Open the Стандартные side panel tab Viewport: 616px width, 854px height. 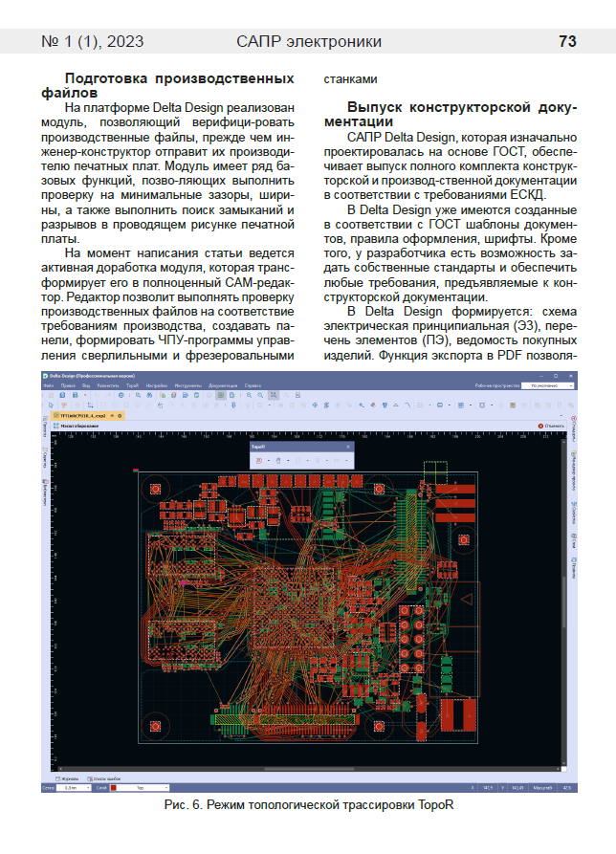[574, 430]
